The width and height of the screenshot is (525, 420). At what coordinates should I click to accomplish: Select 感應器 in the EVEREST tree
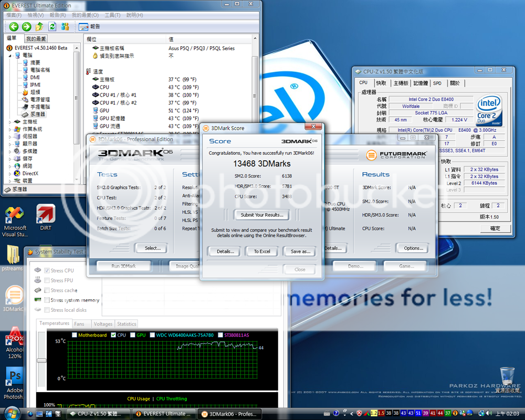37,114
